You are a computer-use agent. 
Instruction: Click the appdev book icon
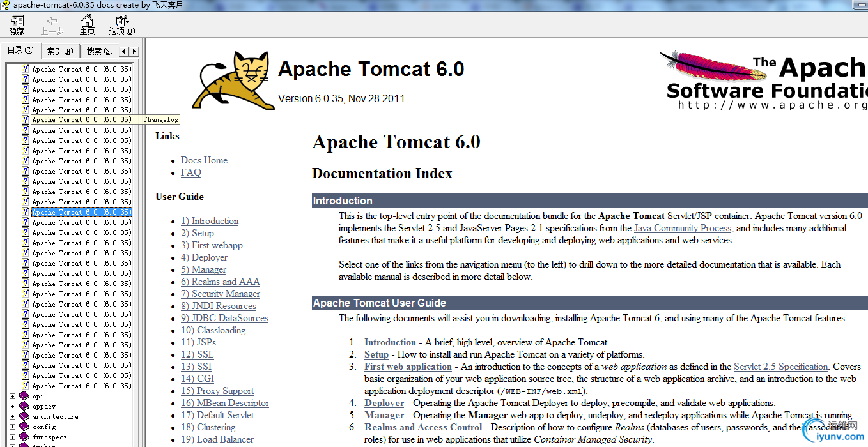pos(25,407)
